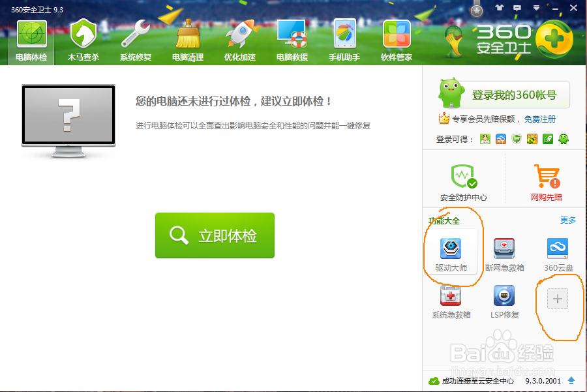Open 网购先赔 shopping compensation
Screen dimensions: 587x392
click(x=547, y=183)
